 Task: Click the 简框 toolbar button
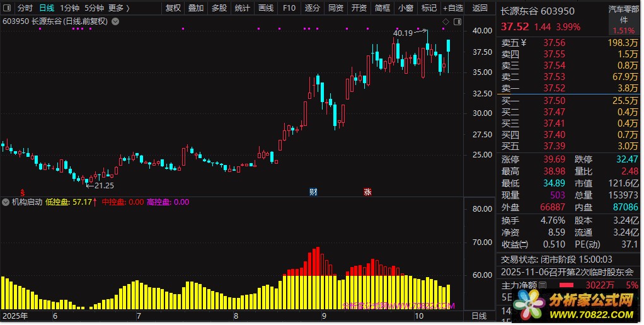[x=382, y=8]
